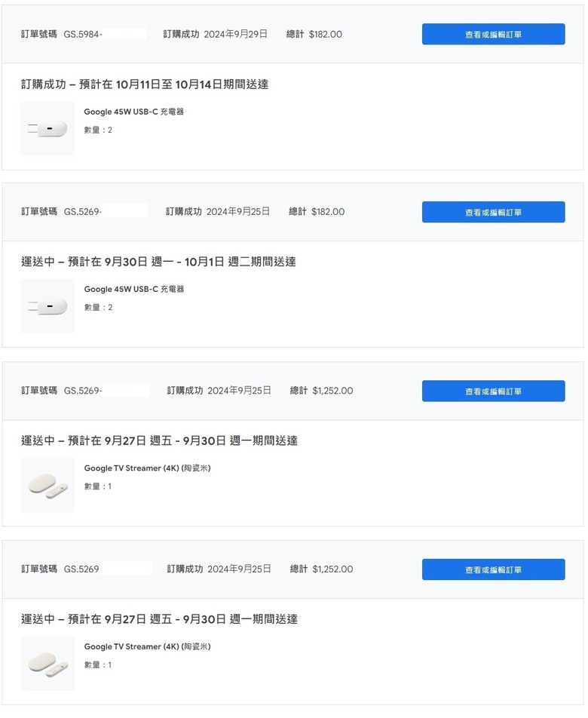Click 查看或編輯訂單 for the first $1,252.00 order

point(493,391)
